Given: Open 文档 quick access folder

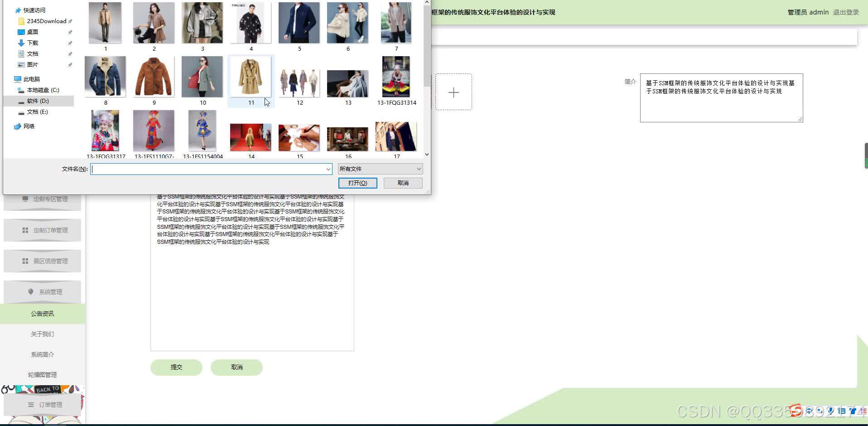Looking at the screenshot, I should point(33,53).
